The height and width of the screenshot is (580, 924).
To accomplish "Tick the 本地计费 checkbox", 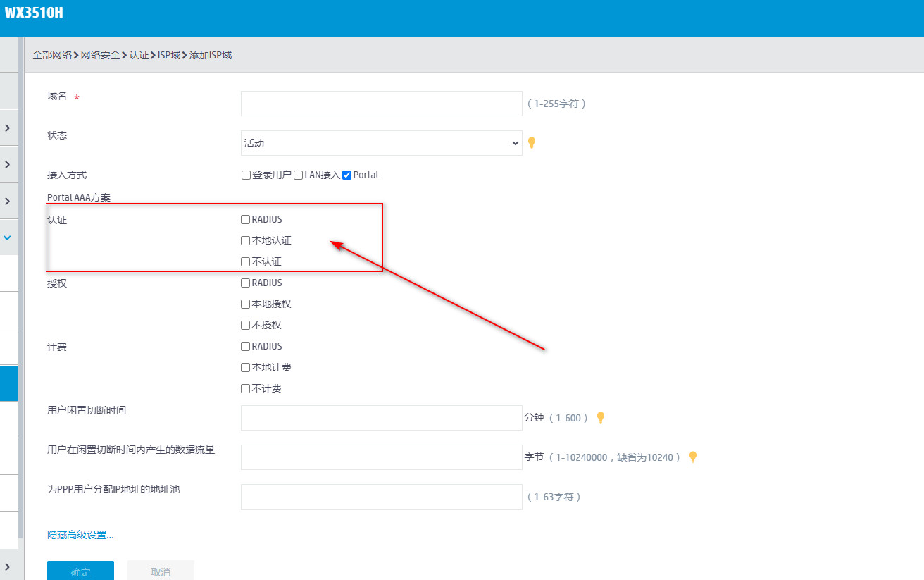I will (245, 367).
